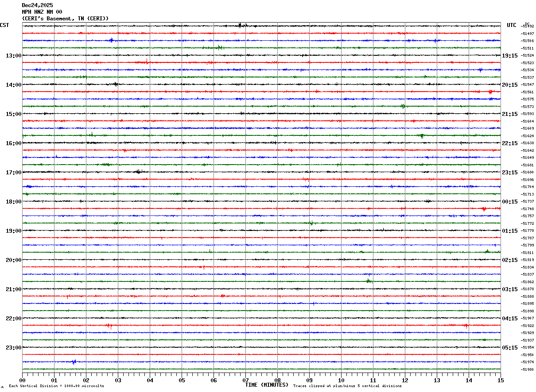Click DC offset value -51575
536x392 pixels.
pos(528,100)
